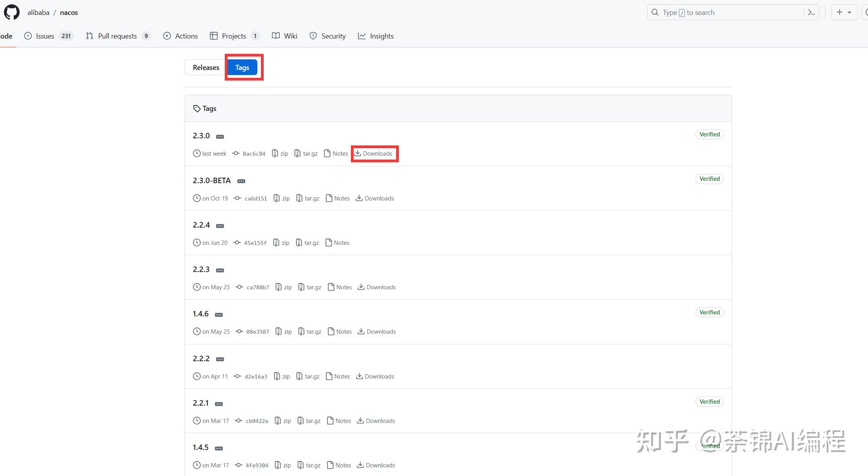Open the 2.2.1 tag link
The width and height of the screenshot is (868, 476).
pos(200,403)
